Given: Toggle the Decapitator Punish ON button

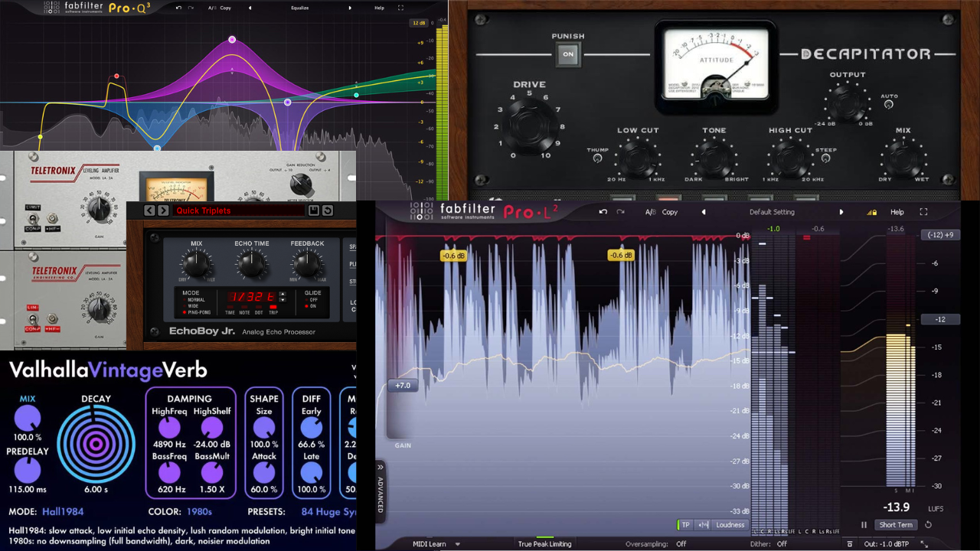Looking at the screenshot, I should coord(568,54).
